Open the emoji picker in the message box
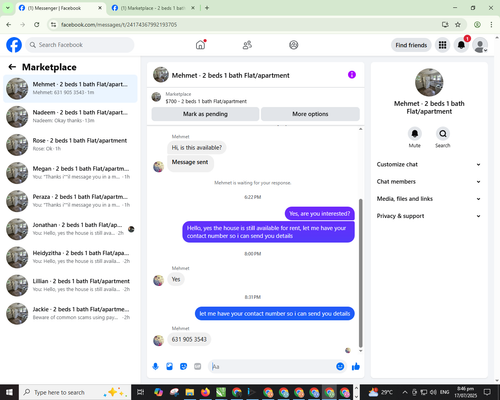Image resolution: width=500 pixels, height=400 pixels. pos(340,367)
